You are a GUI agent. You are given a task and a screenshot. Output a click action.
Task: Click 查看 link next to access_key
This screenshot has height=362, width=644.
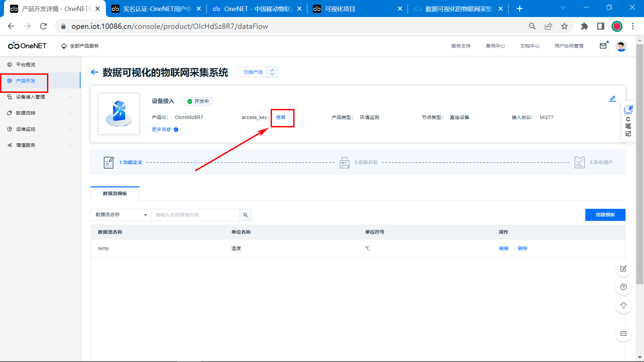point(280,117)
